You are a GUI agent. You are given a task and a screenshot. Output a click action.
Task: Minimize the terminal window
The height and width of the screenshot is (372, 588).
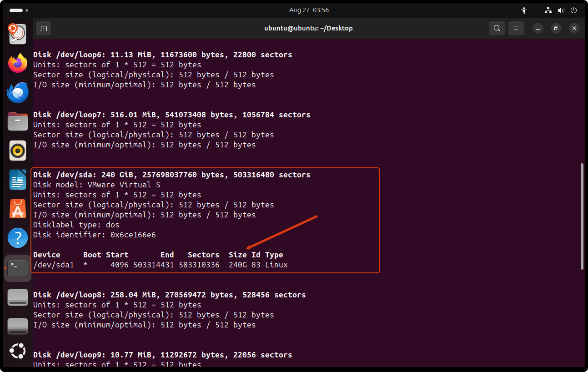[x=538, y=28]
